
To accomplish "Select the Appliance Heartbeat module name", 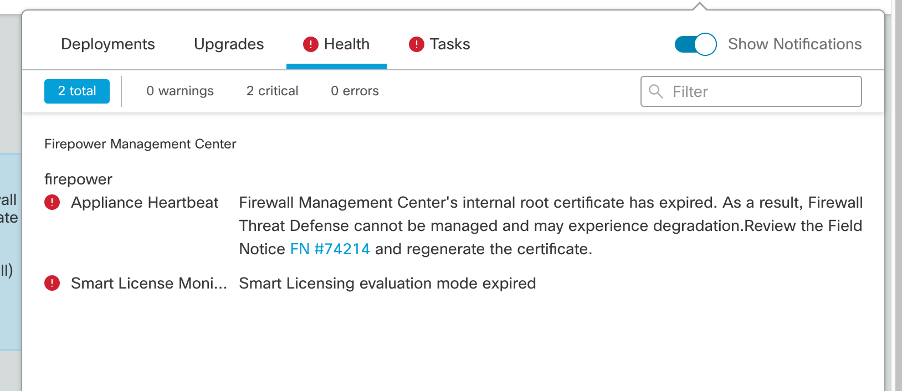I will coord(144,203).
